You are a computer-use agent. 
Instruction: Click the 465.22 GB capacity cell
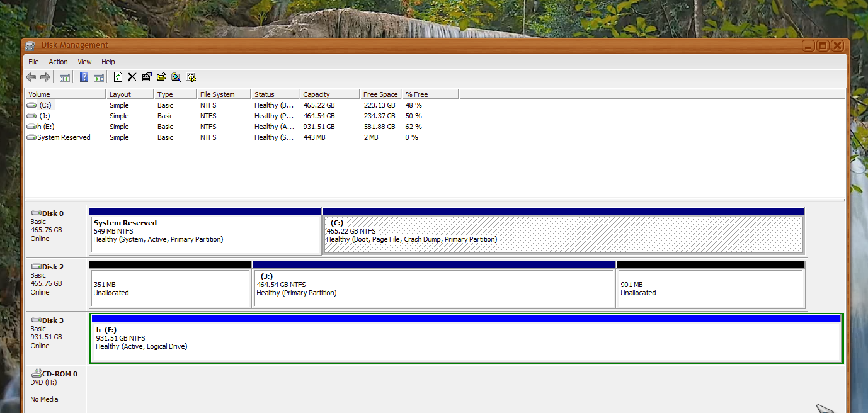[319, 105]
